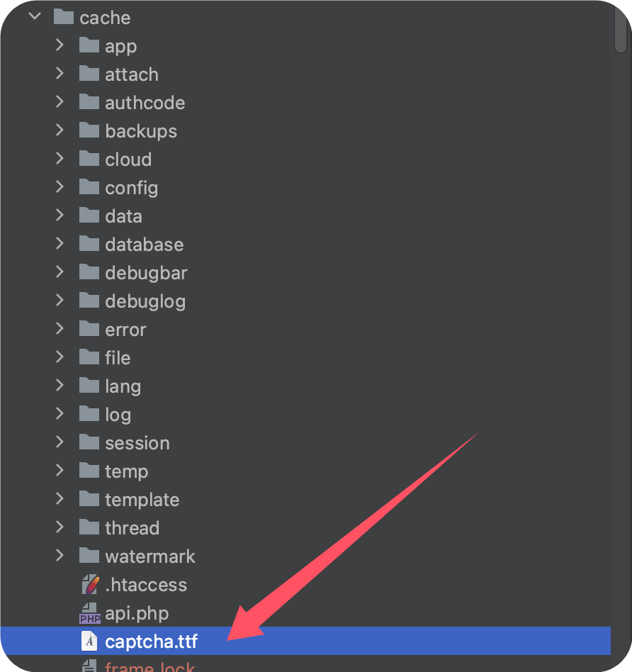Viewport: 632px width, 672px height.
Task: Click the PHP icon for api.php
Action: point(90,613)
